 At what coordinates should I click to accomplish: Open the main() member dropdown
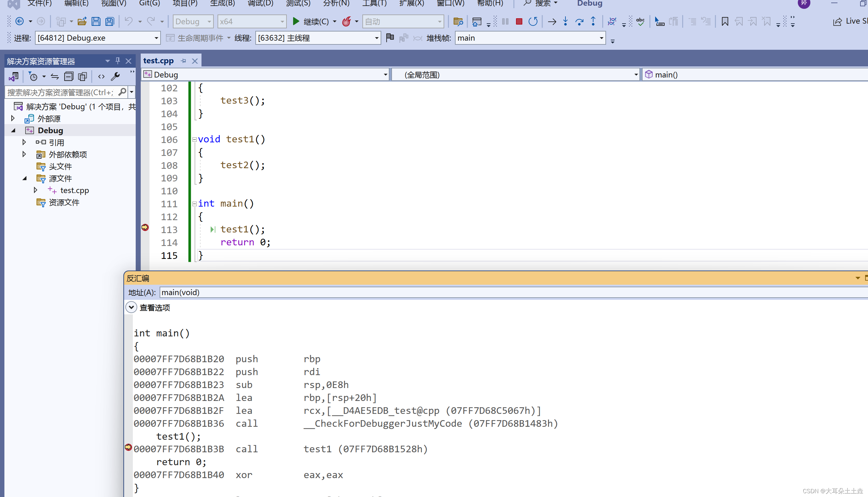pos(755,75)
